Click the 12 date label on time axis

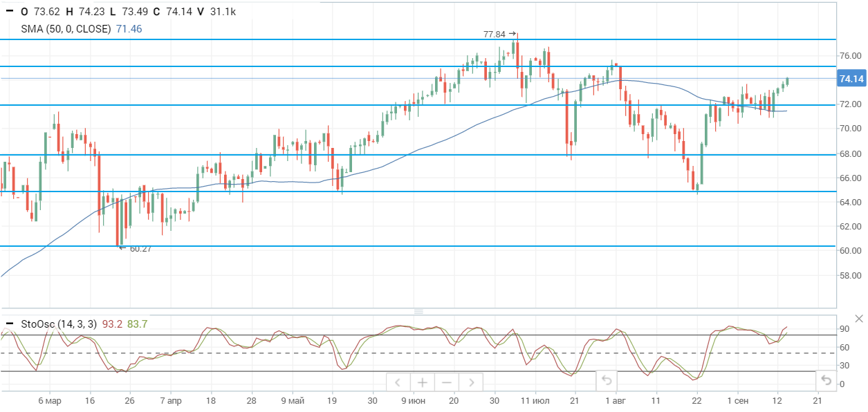(x=777, y=401)
